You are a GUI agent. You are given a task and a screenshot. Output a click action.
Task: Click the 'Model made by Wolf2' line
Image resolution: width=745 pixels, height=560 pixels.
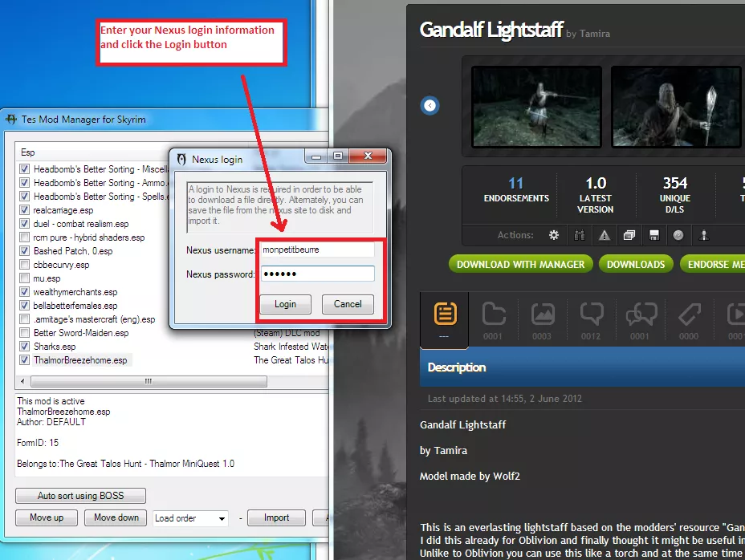tap(470, 476)
